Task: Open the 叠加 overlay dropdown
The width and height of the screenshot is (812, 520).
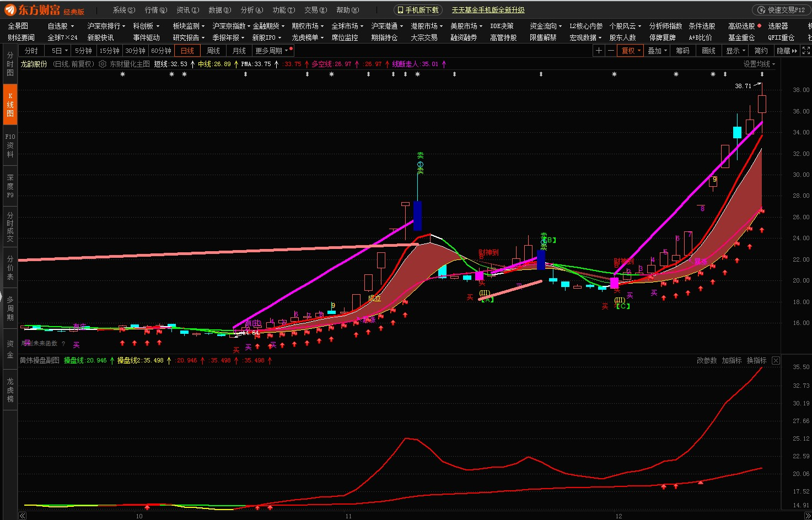Action: click(x=657, y=51)
